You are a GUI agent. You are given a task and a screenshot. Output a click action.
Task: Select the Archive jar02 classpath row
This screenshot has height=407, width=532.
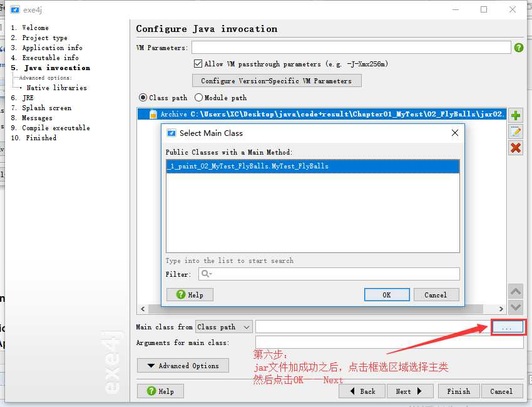pos(322,114)
